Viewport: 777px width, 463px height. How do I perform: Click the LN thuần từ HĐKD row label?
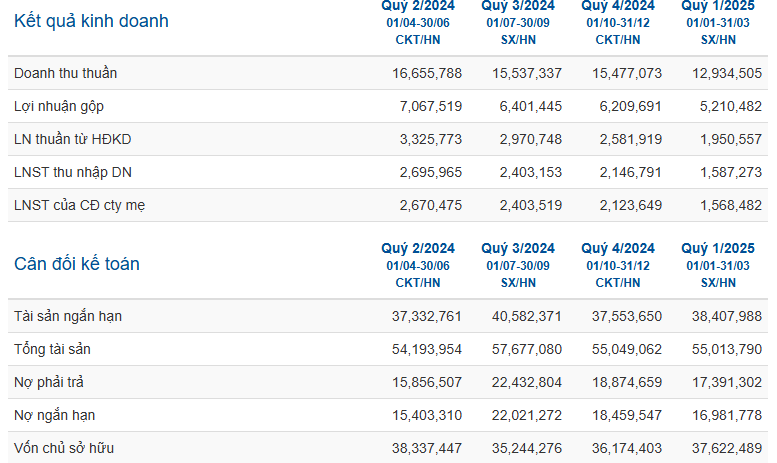pyautogui.click(x=72, y=139)
